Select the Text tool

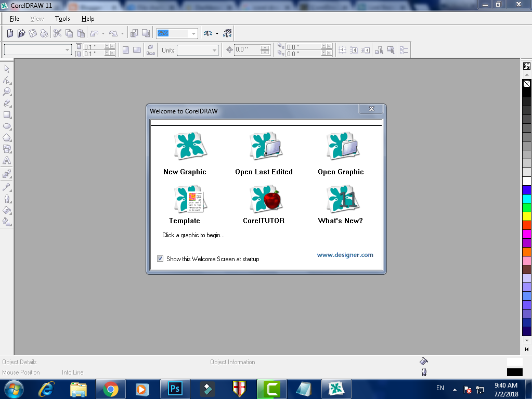click(7, 160)
